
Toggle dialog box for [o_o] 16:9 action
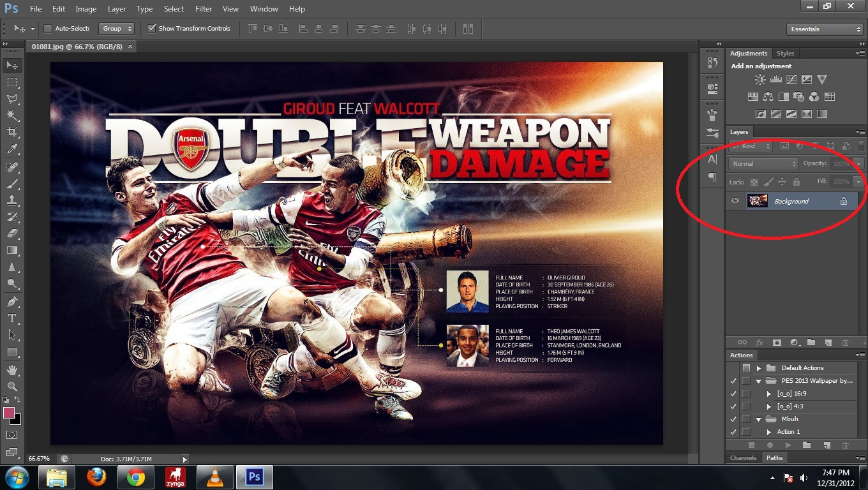[x=746, y=394]
